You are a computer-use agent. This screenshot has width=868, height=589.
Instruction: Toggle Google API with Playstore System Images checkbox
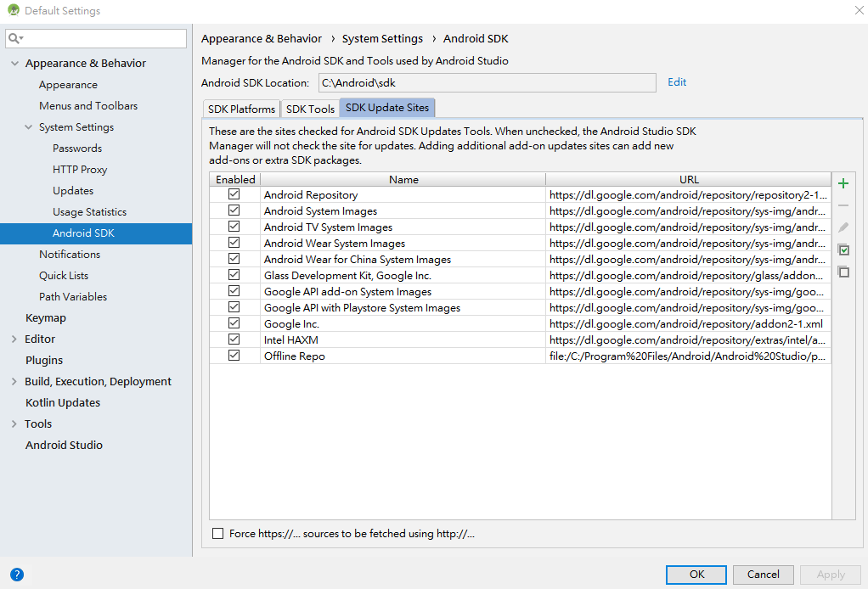(x=234, y=307)
